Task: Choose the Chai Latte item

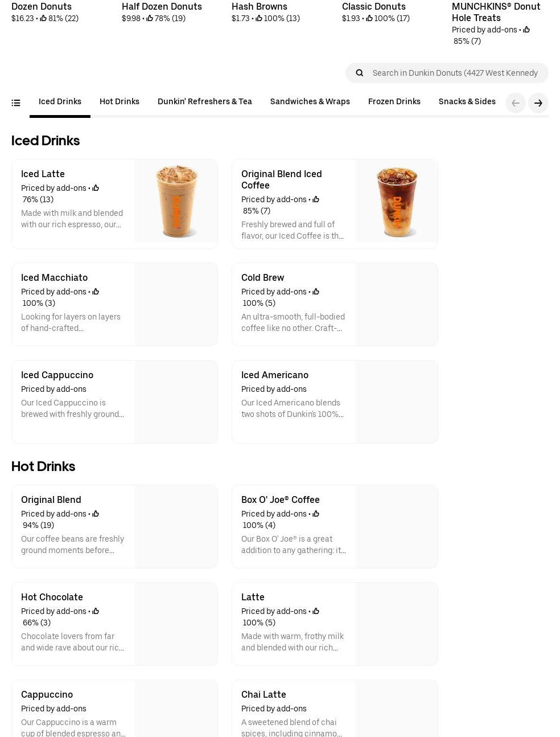Action: pyautogui.click(x=335, y=708)
